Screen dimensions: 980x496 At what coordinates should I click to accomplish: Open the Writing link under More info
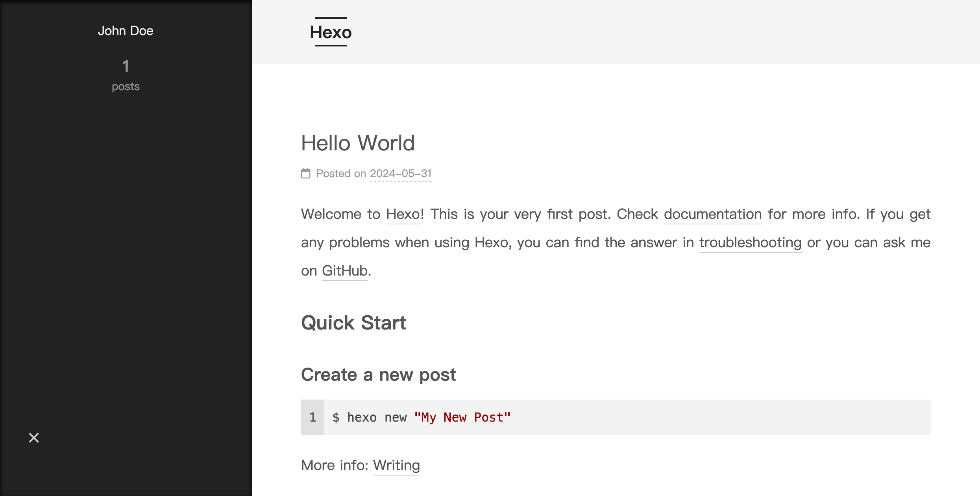point(396,465)
